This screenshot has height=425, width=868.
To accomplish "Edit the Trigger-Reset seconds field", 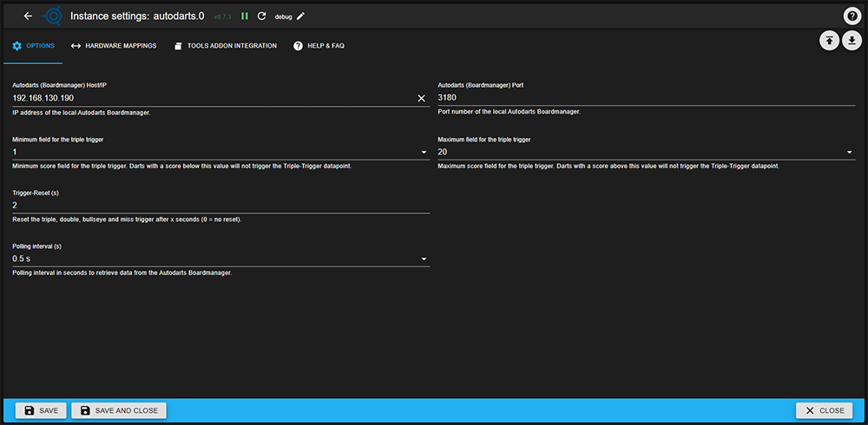I will (220, 206).
